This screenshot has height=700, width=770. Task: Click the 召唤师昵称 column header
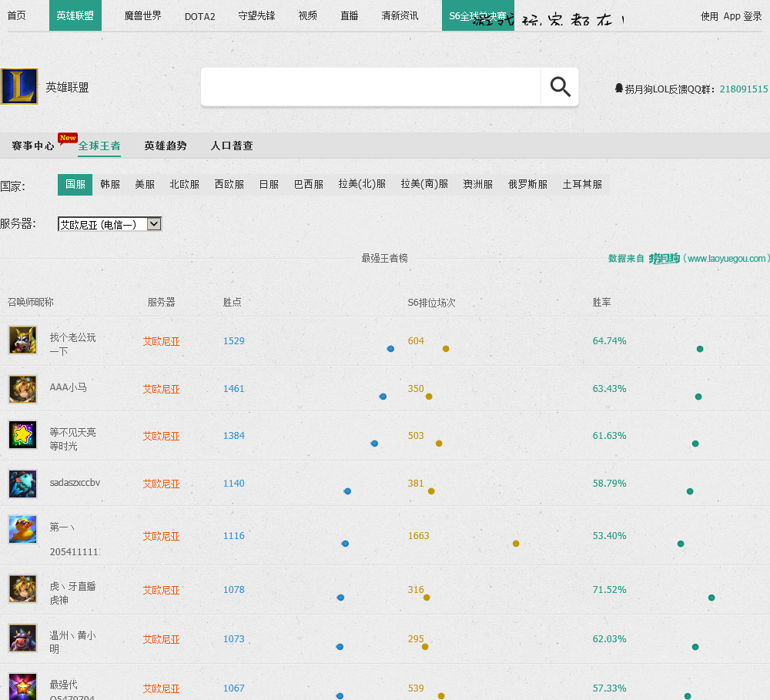31,302
